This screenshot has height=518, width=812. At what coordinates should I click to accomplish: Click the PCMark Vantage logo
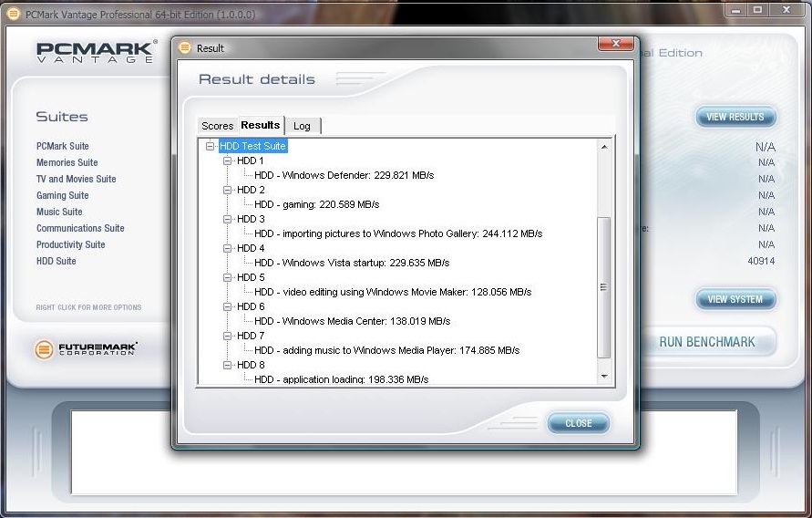point(96,52)
